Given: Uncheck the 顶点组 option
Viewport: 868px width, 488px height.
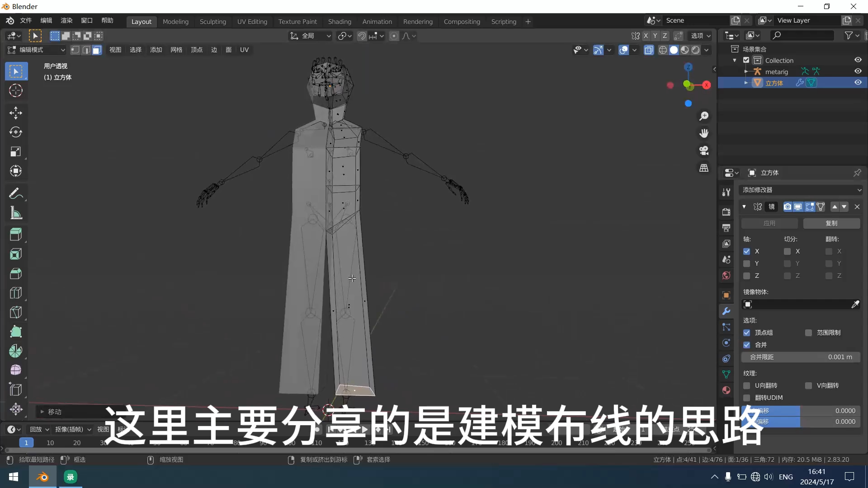Looking at the screenshot, I should 747,333.
